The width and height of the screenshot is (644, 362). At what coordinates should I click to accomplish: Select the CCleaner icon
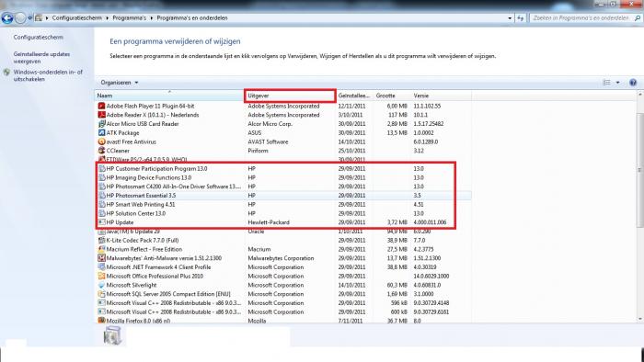tap(101, 151)
